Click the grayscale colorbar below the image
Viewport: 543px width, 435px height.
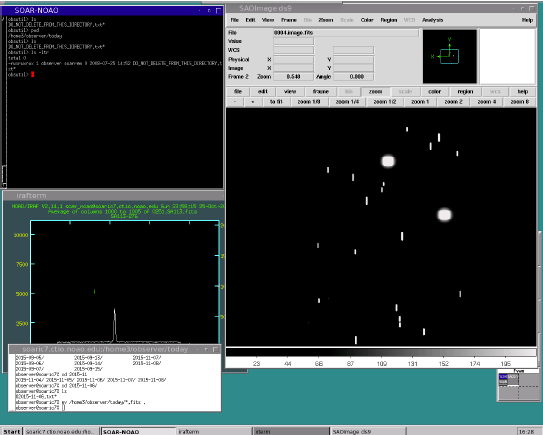[381, 352]
